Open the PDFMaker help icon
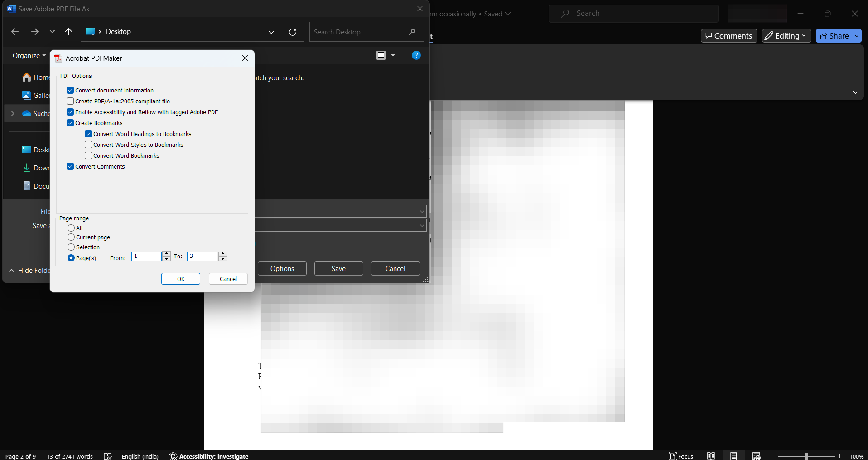Viewport: 868px width, 460px height. [416, 55]
